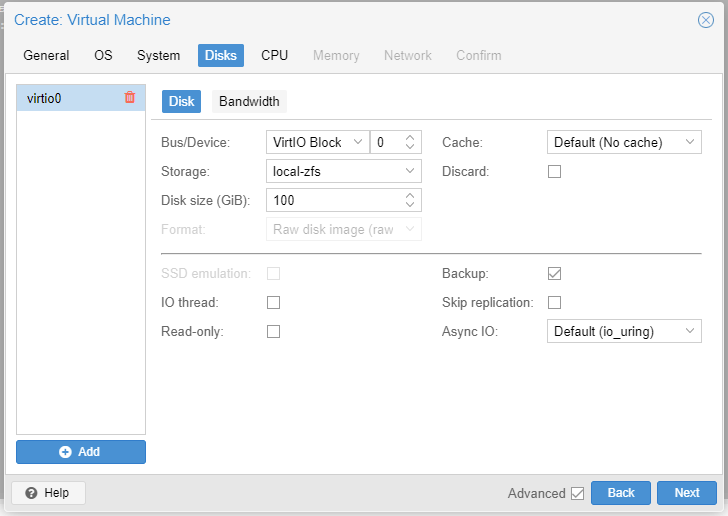Open the Help button
The image size is (728, 516).
click(x=48, y=493)
